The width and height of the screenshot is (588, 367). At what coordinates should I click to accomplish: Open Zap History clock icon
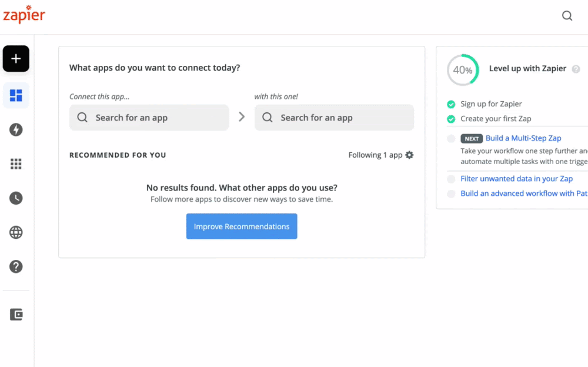(x=16, y=198)
